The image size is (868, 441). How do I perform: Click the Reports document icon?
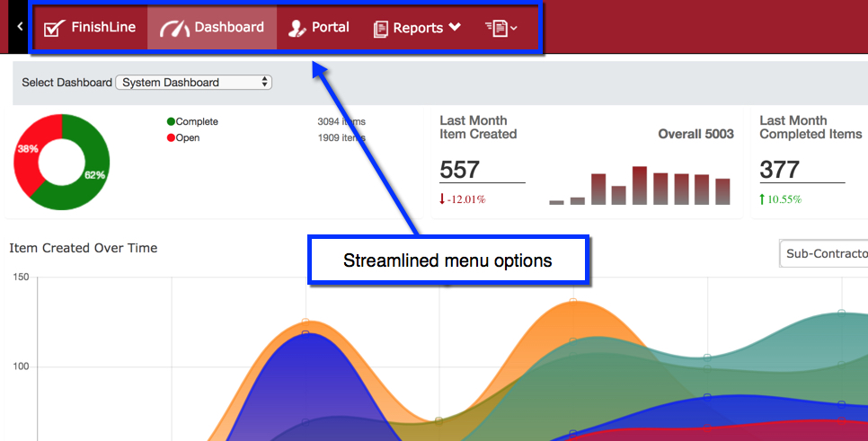(381, 29)
